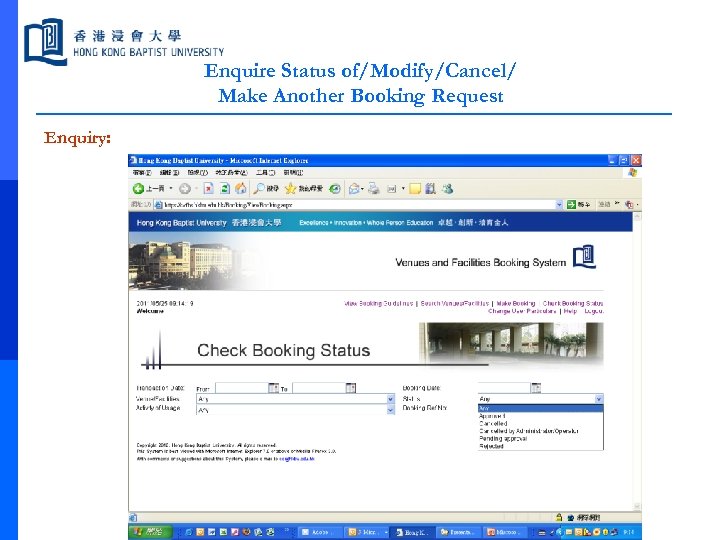
Task: Click the Search magnifier icon in toolbar
Action: (259, 189)
